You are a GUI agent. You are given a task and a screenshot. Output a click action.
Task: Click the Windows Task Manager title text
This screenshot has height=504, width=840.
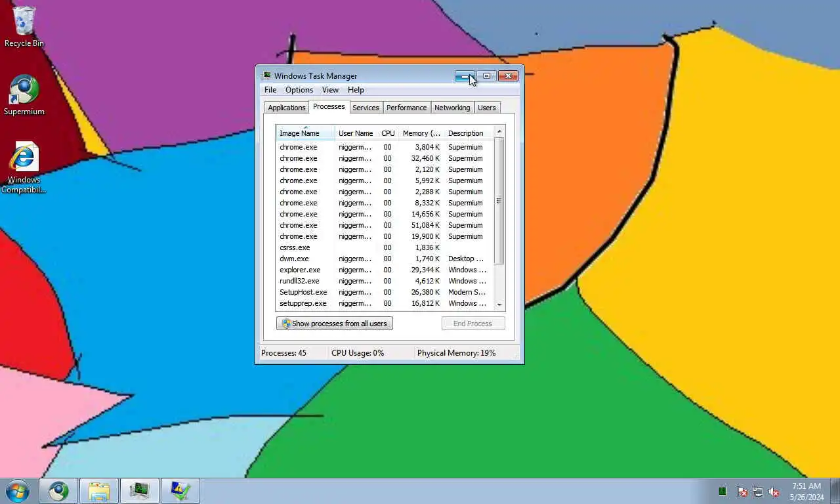click(316, 76)
